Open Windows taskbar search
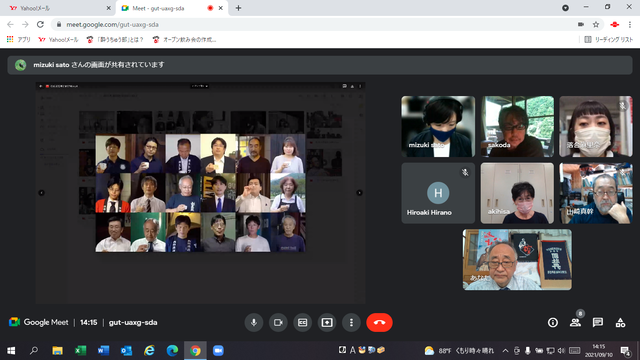This screenshot has width=640, height=360. tap(34, 351)
